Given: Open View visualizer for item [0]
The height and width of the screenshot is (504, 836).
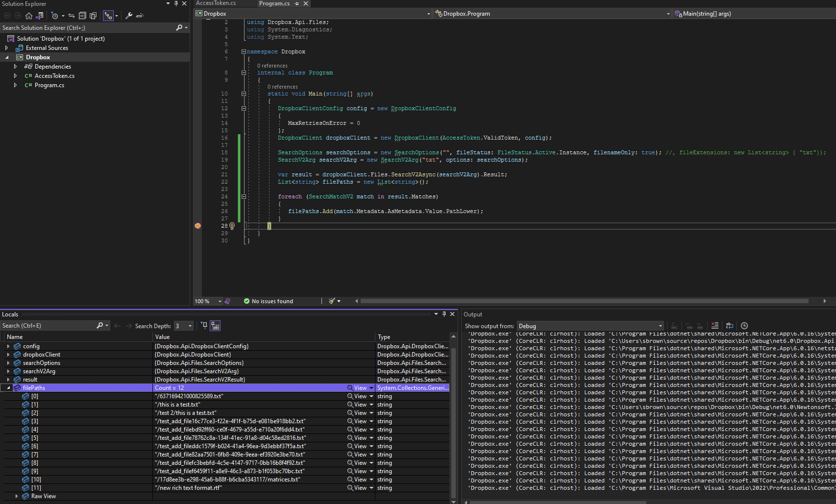Looking at the screenshot, I should (357, 396).
